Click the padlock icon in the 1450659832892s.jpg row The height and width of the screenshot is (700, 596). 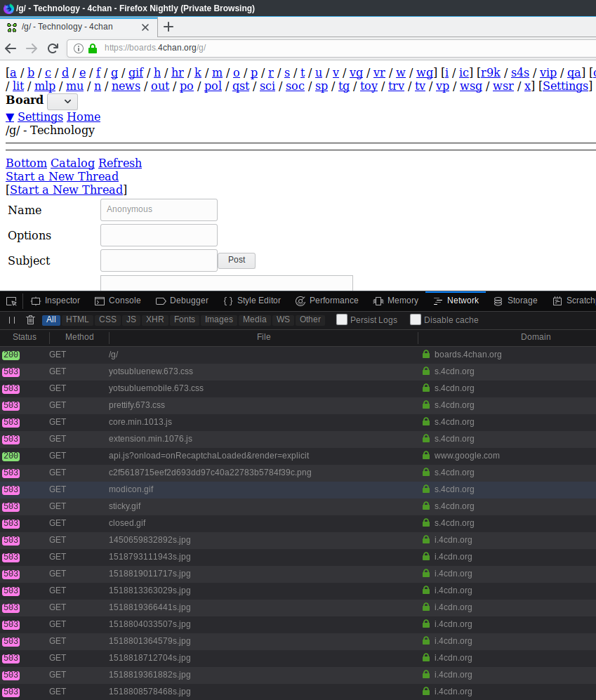426,540
